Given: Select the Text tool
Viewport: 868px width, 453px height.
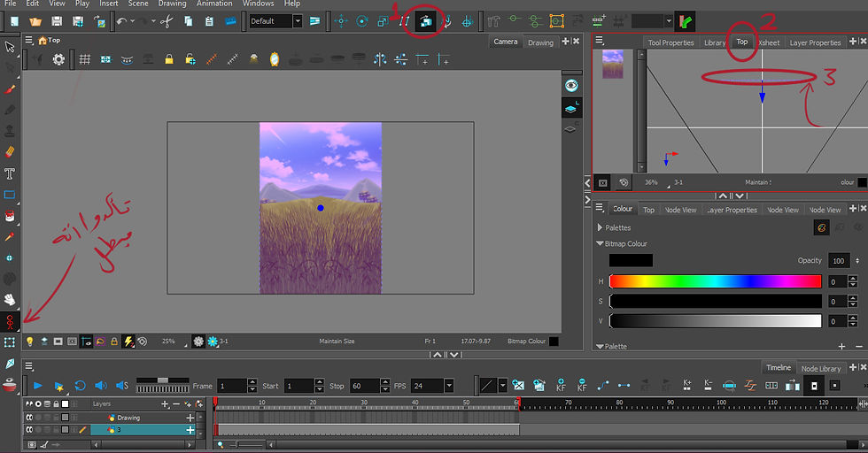Looking at the screenshot, I should tap(10, 173).
